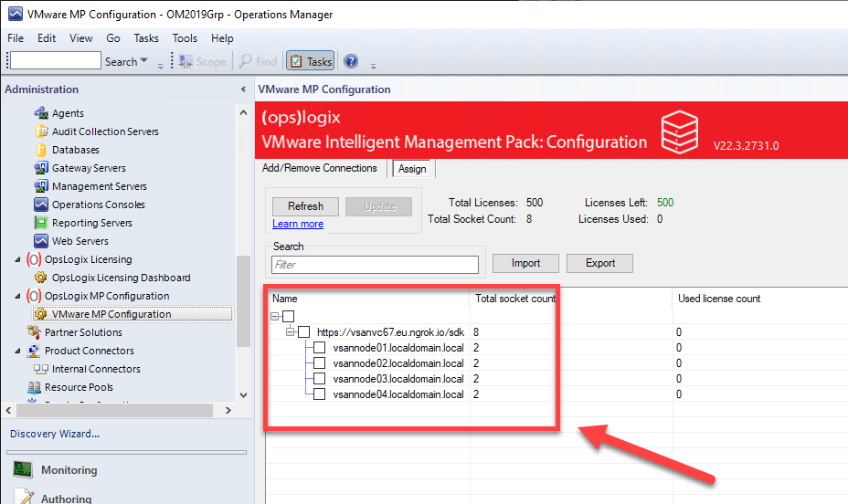Check the root checkbox in the Name tree

pyautogui.click(x=288, y=316)
